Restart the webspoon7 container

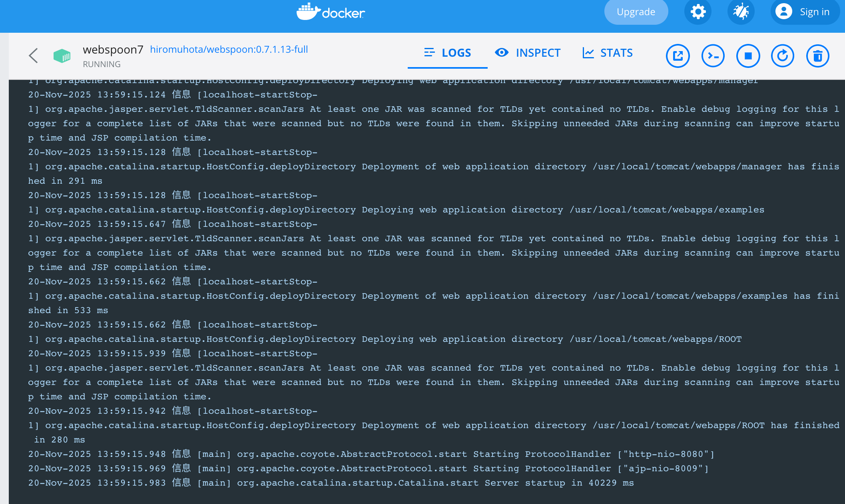(x=782, y=56)
